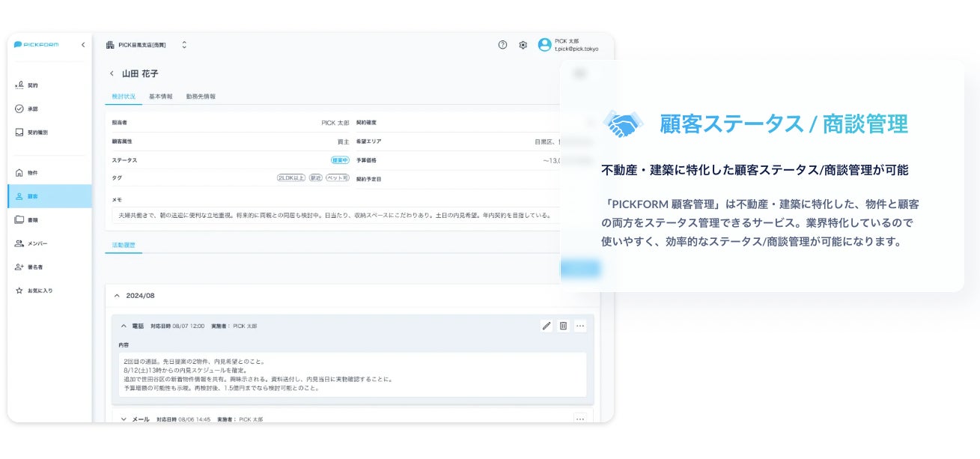Click 対応日時 08/07 12:00 on 電話 entry

click(177, 326)
